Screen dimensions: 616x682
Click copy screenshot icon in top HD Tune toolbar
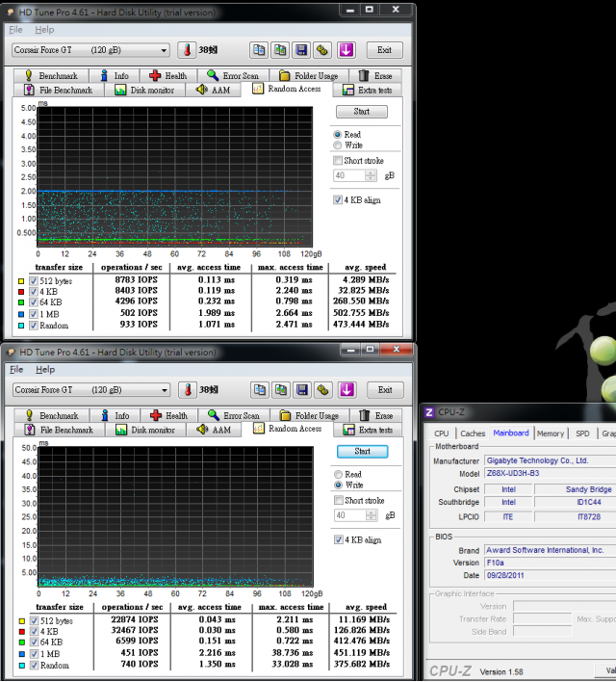[x=280, y=50]
